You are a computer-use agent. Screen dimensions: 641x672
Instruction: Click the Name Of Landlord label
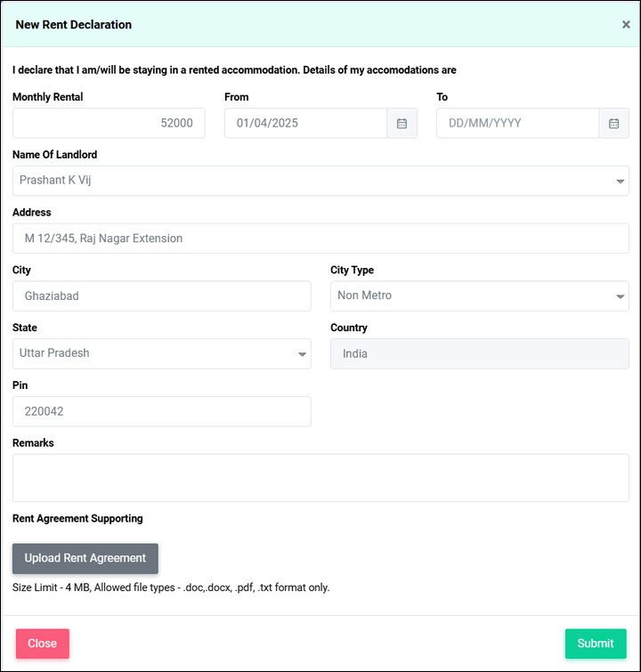pos(55,155)
